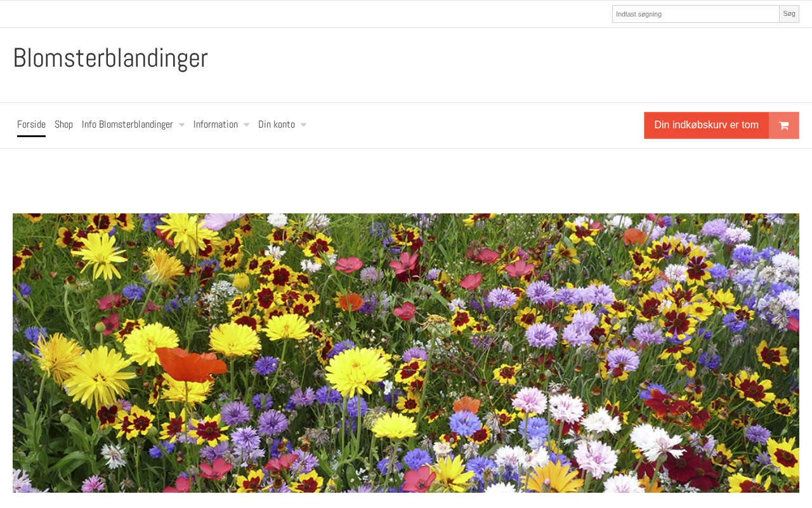Screen dimensions: 812x508
Task: Open the Forside menu item
Action: click(x=31, y=124)
